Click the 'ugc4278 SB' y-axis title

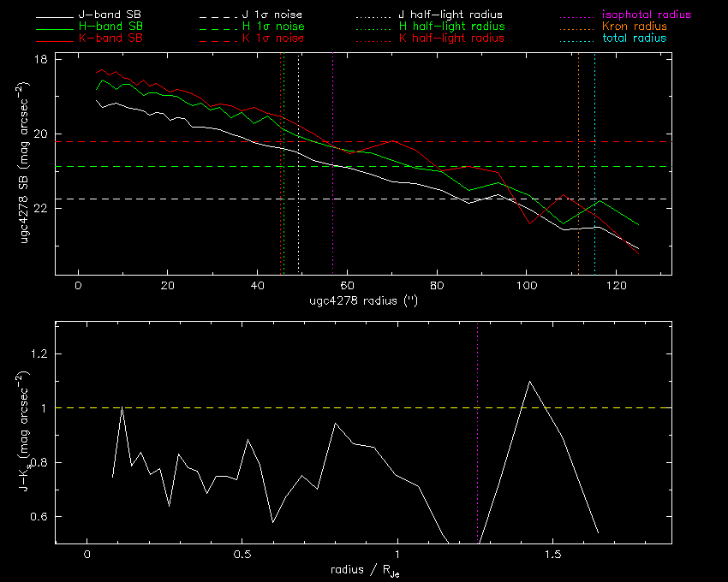(25, 163)
